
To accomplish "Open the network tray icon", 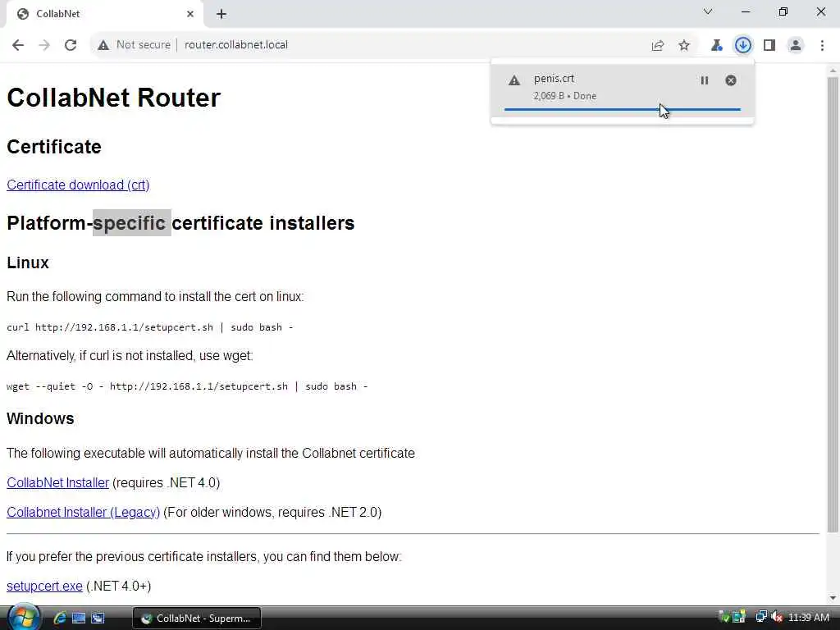I will pyautogui.click(x=760, y=618).
